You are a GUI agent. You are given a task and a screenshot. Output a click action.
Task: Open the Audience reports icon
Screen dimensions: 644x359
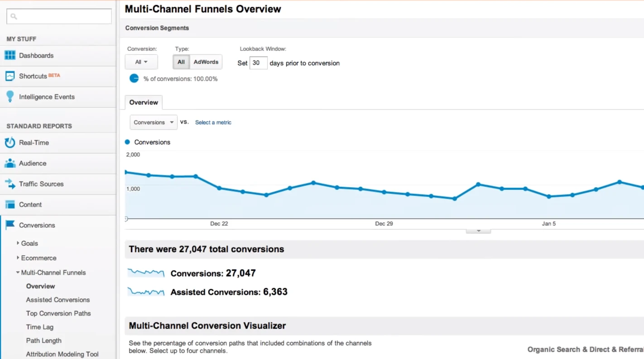(x=10, y=163)
